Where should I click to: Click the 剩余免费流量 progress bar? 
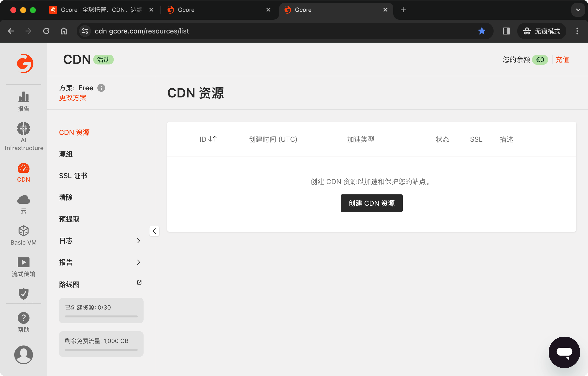101,350
